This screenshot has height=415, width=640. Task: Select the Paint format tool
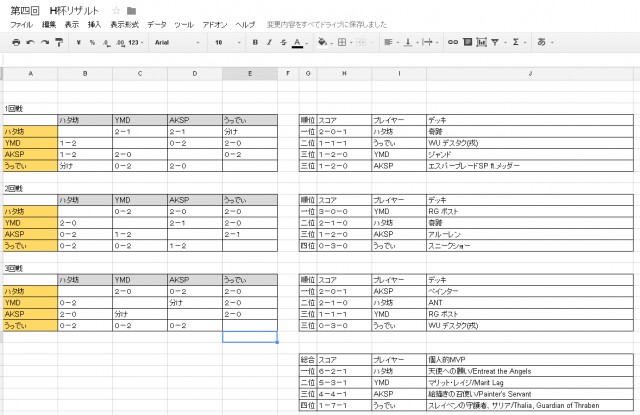[59, 42]
